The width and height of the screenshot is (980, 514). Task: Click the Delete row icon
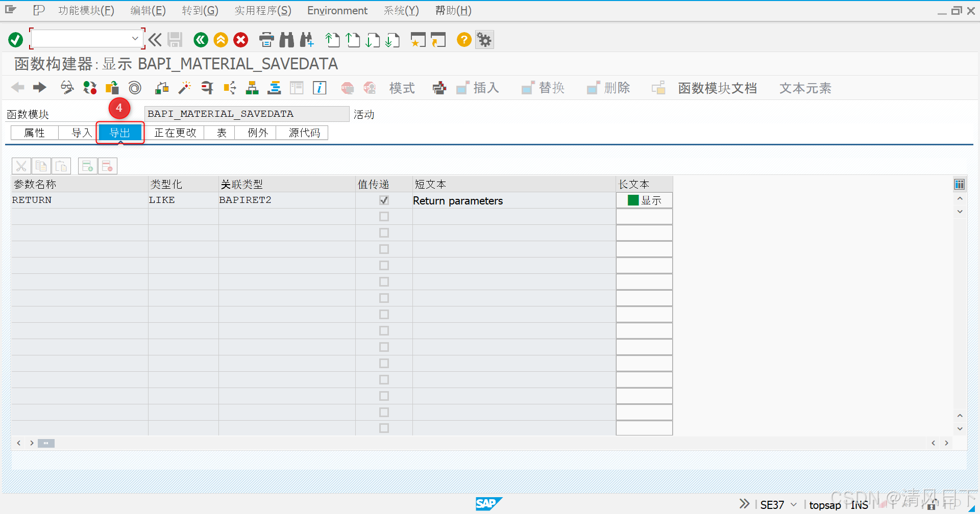pyautogui.click(x=107, y=166)
